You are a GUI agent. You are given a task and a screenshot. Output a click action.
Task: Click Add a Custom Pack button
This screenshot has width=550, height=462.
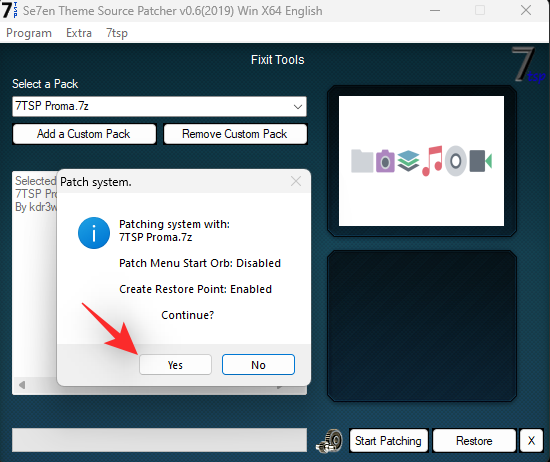[84, 134]
